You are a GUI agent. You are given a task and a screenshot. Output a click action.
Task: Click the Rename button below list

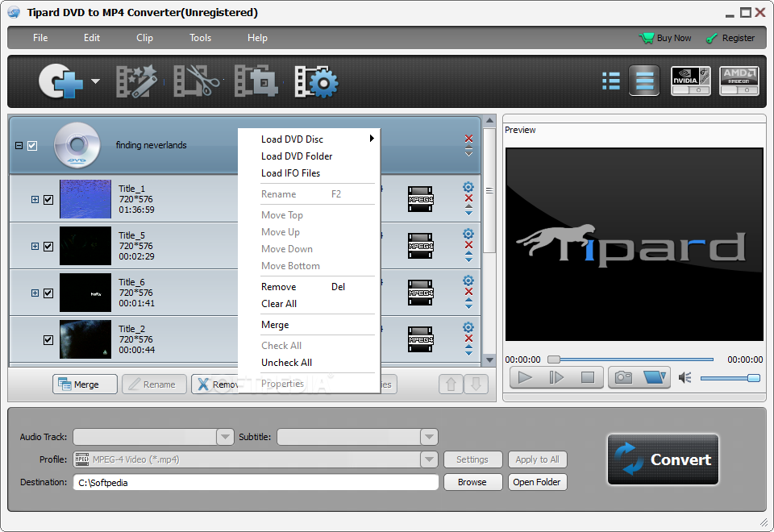(x=154, y=384)
